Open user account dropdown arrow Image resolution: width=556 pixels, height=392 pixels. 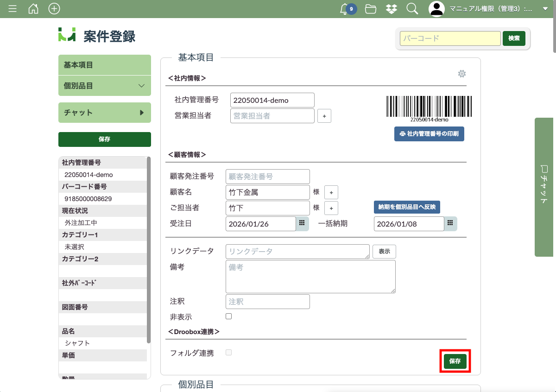click(545, 9)
